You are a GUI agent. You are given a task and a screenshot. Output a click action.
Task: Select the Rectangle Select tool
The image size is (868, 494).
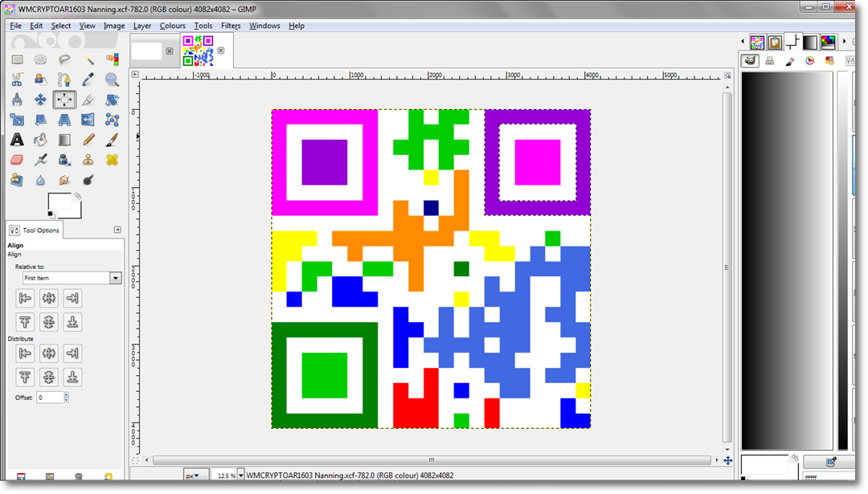tap(17, 59)
